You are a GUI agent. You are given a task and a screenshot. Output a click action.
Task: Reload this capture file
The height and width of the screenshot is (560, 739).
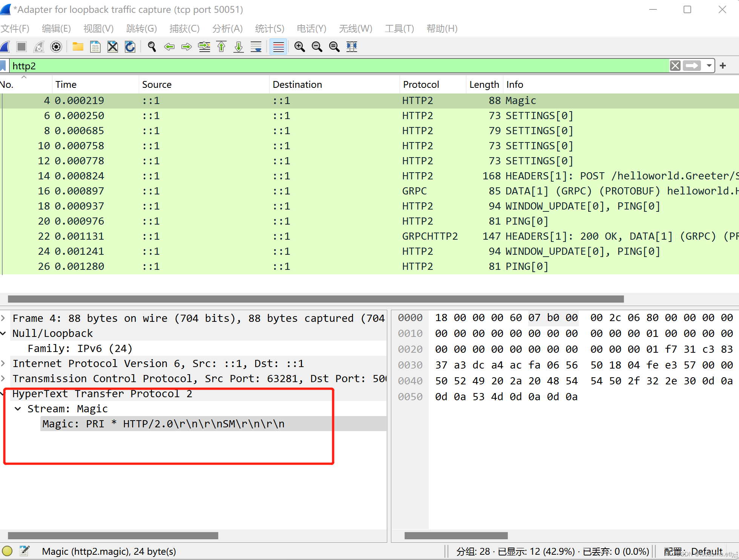[x=130, y=47]
